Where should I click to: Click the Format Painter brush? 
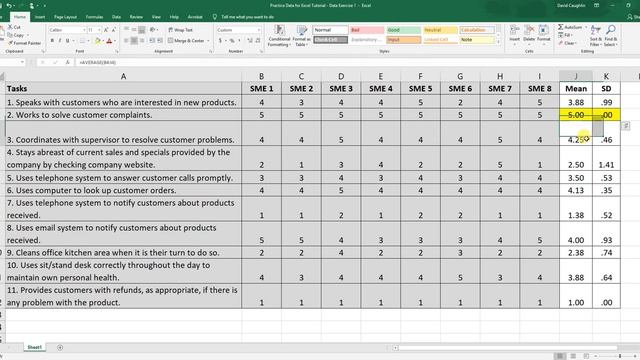pos(11,43)
